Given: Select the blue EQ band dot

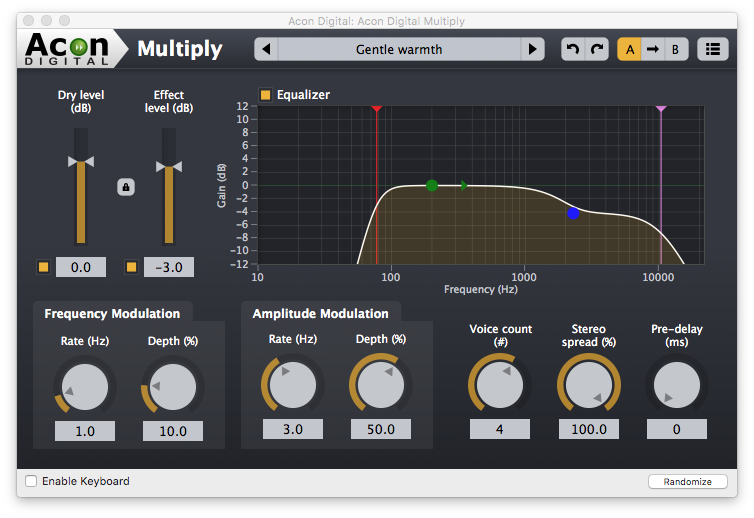Looking at the screenshot, I should [573, 213].
